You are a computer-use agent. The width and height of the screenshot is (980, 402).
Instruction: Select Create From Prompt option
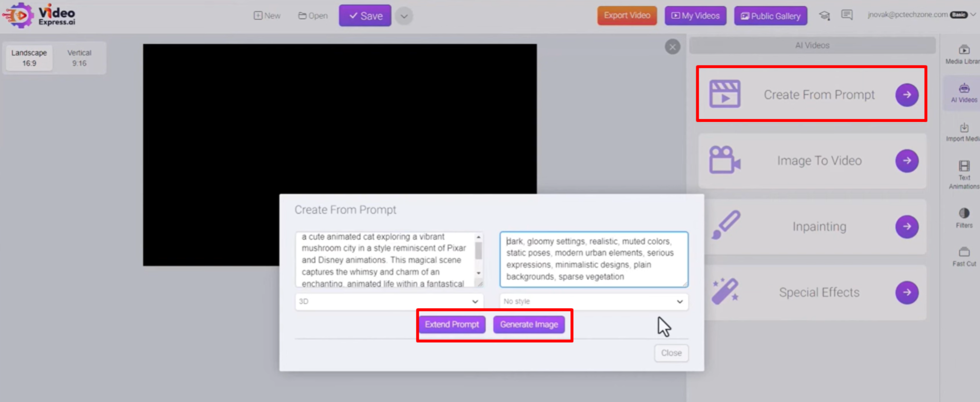click(812, 94)
